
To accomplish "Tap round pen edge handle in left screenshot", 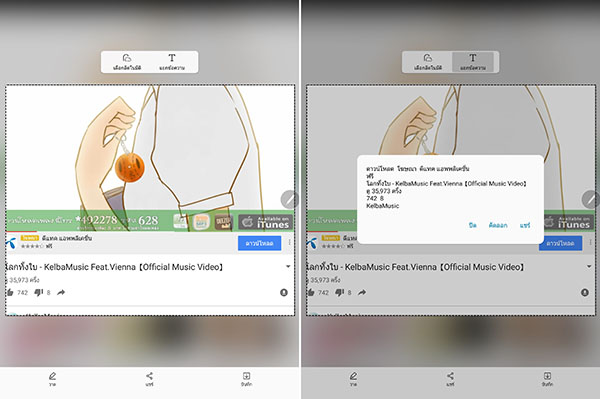I will tap(290, 199).
